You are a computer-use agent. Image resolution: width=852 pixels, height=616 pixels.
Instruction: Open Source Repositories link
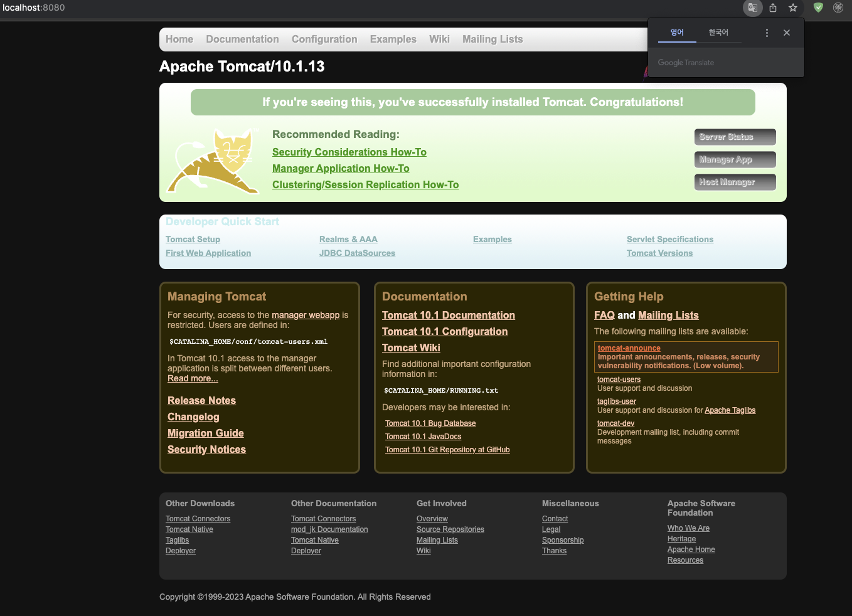pyautogui.click(x=450, y=529)
